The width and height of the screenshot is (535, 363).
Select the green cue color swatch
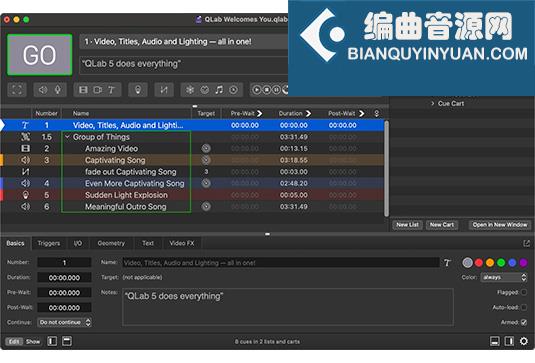point(501,262)
